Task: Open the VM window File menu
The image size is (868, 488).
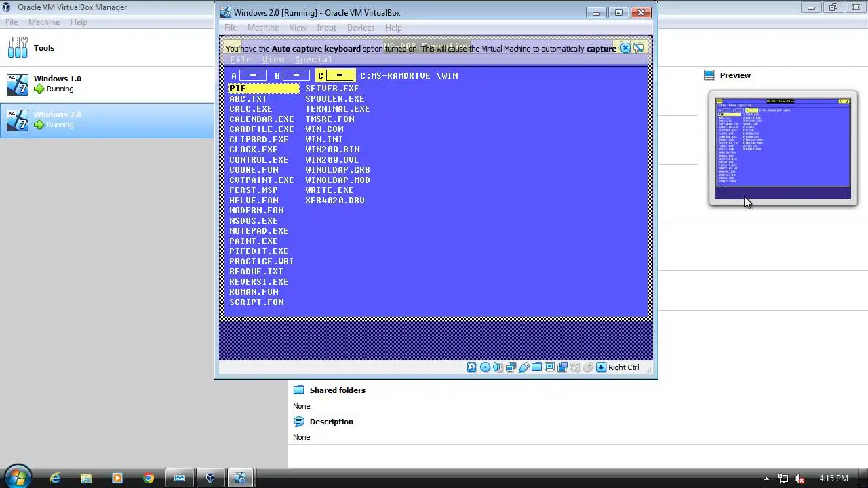Action: (x=231, y=28)
